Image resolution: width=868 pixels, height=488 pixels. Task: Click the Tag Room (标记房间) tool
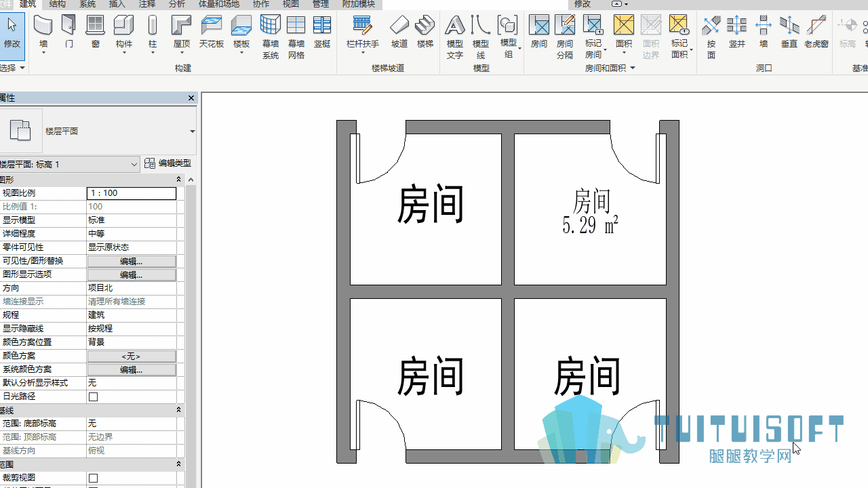[x=593, y=37]
